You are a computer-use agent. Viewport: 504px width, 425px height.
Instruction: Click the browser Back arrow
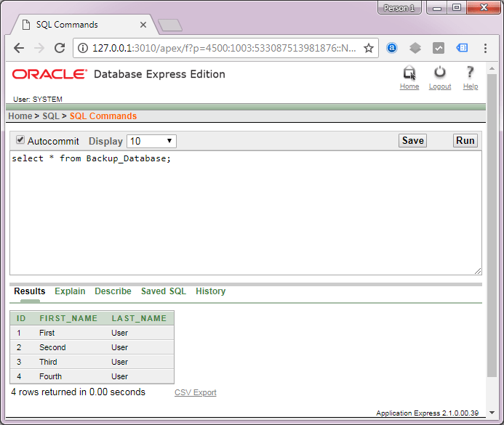pos(19,48)
